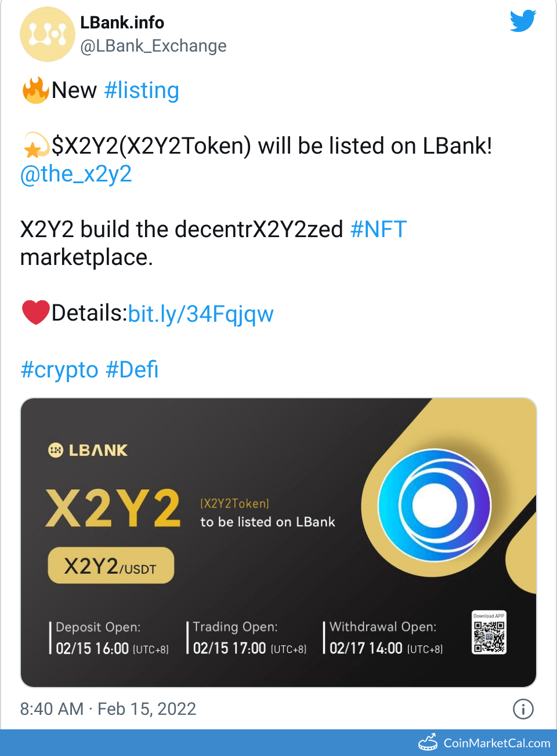Open the #NFT hashtag

pos(378,229)
